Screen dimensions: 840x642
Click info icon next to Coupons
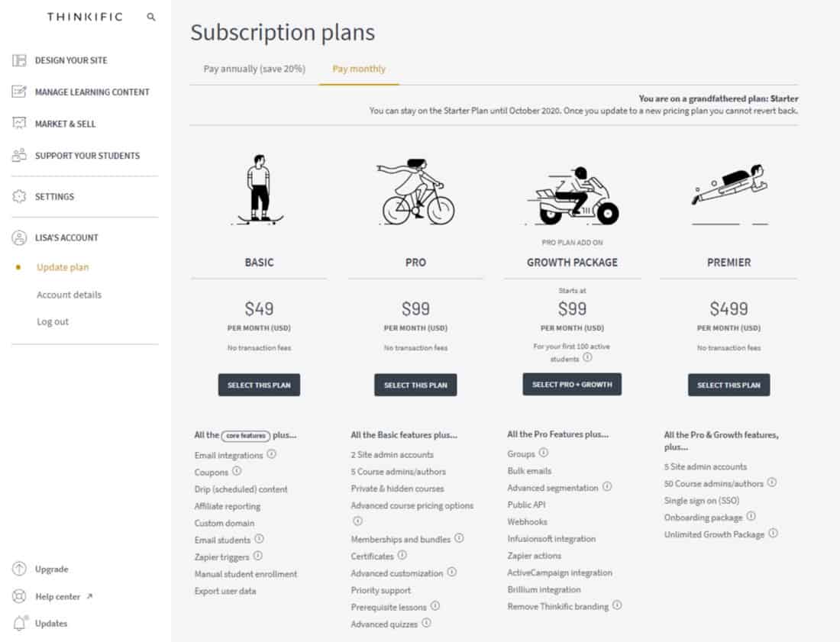pos(237,471)
